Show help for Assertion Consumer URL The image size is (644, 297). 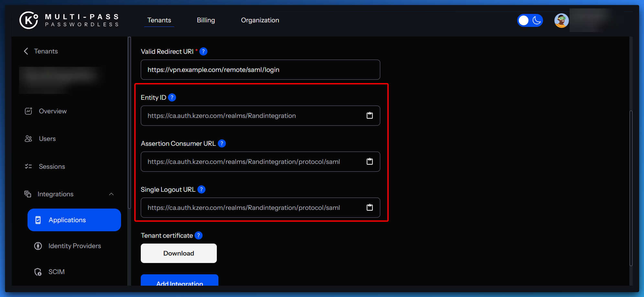(222, 143)
